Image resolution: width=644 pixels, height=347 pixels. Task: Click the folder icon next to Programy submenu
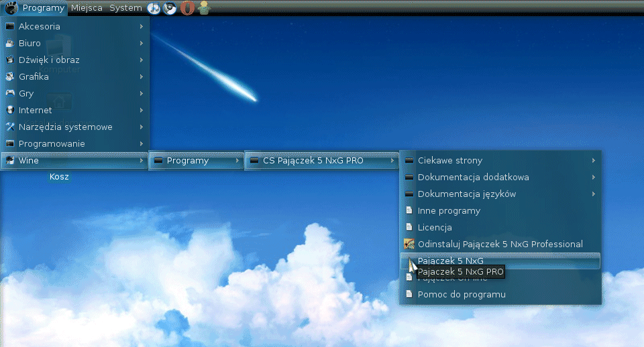[158, 160]
